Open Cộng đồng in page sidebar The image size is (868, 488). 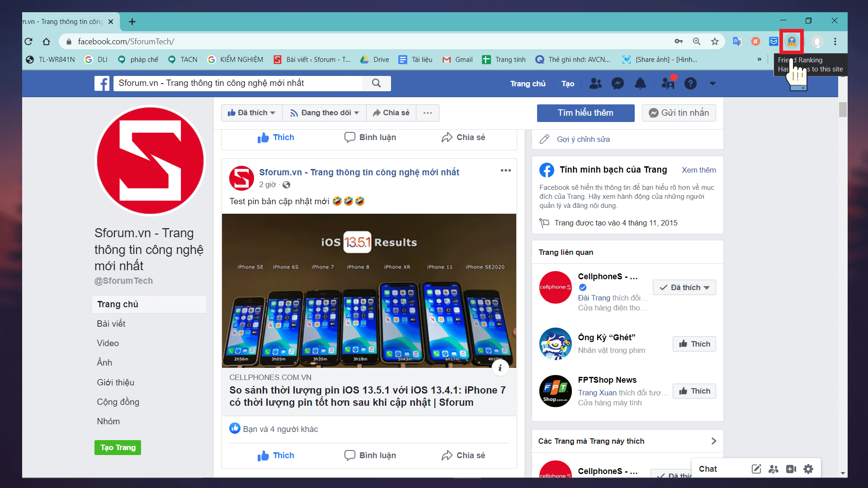click(118, 402)
